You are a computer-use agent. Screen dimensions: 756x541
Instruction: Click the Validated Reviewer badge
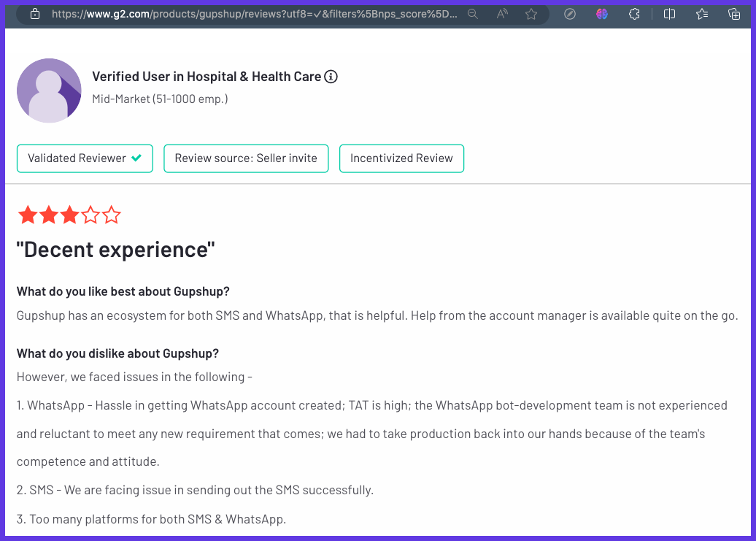tap(85, 158)
